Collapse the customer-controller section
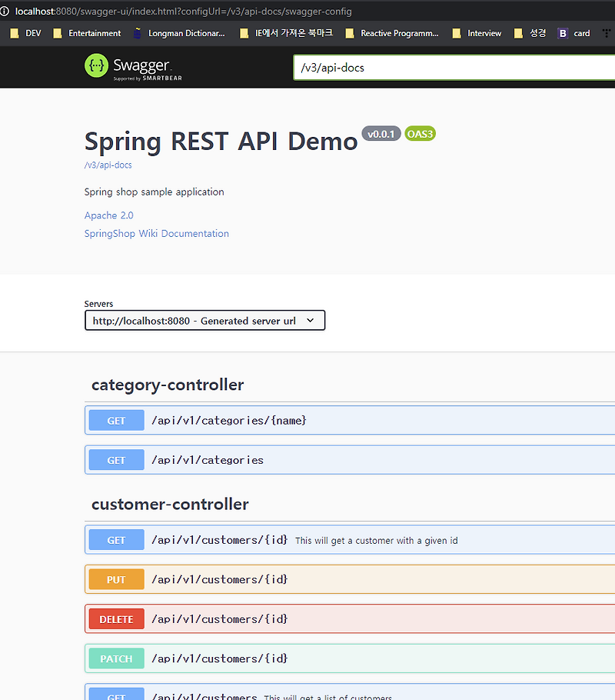615x700 pixels. [x=169, y=504]
